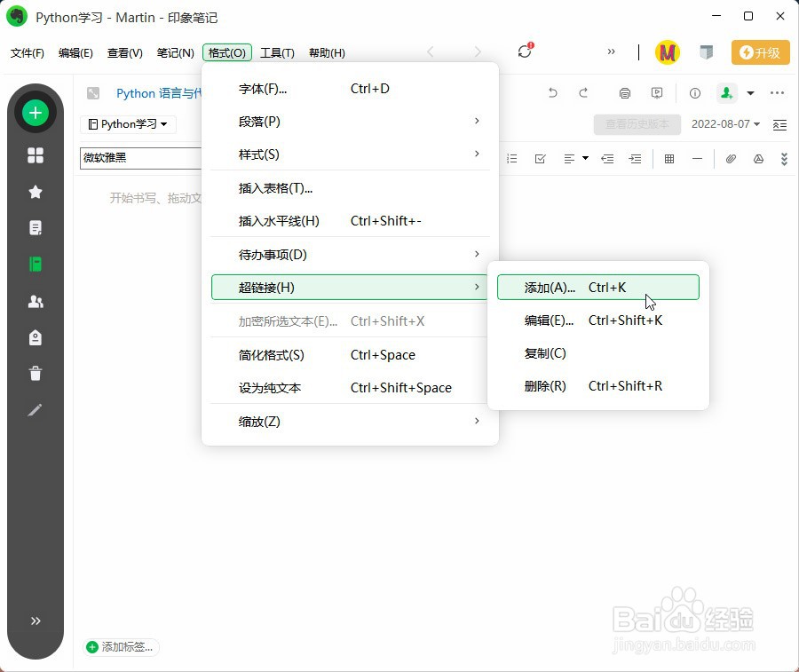
Task: Select 复制(C) hyperlink option
Action: (x=597, y=353)
